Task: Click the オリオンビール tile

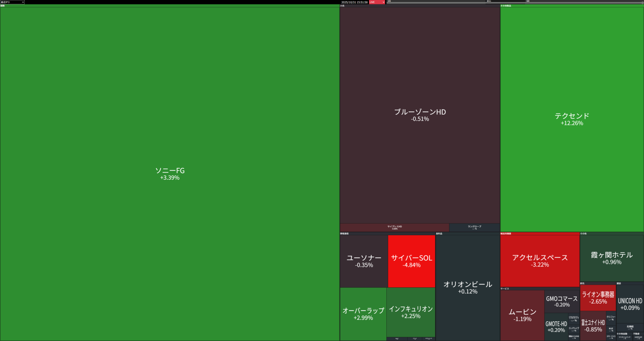Action: (468, 287)
